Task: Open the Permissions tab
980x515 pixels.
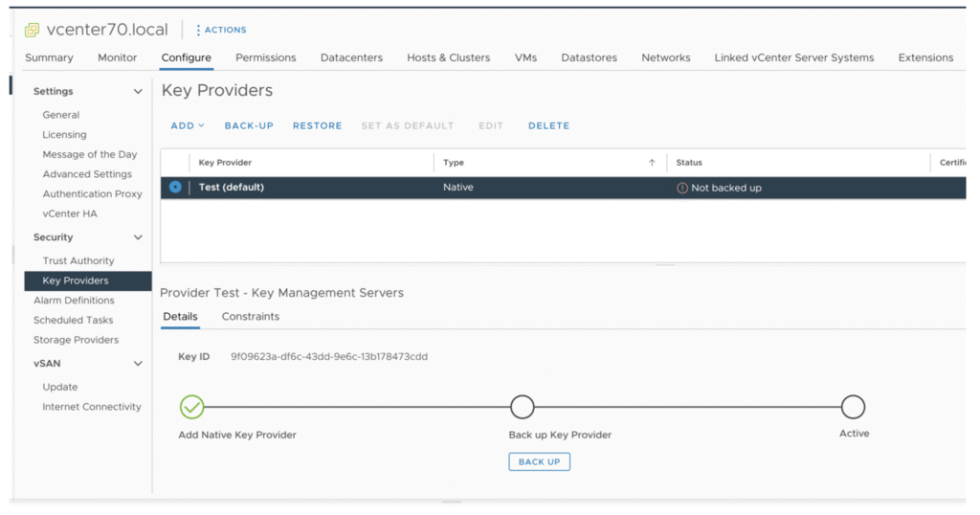Action: (265, 57)
